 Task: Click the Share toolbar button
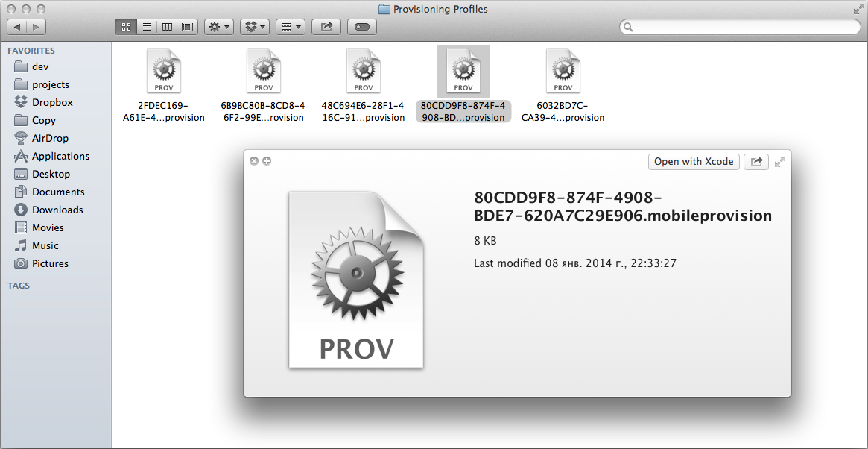(326, 27)
